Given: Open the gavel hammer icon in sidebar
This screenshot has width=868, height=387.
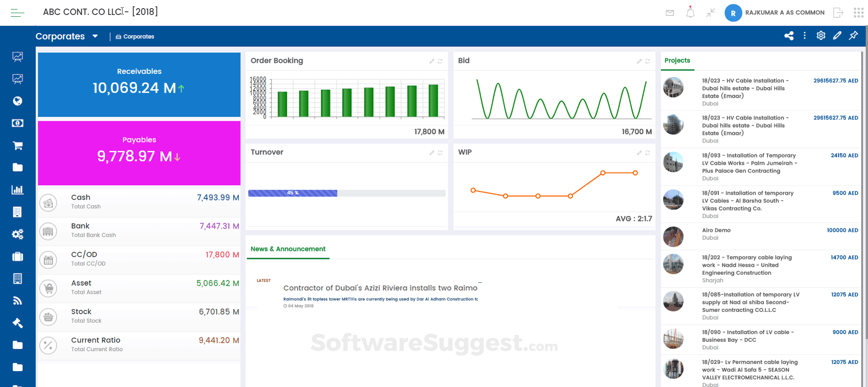Looking at the screenshot, I should (x=18, y=323).
